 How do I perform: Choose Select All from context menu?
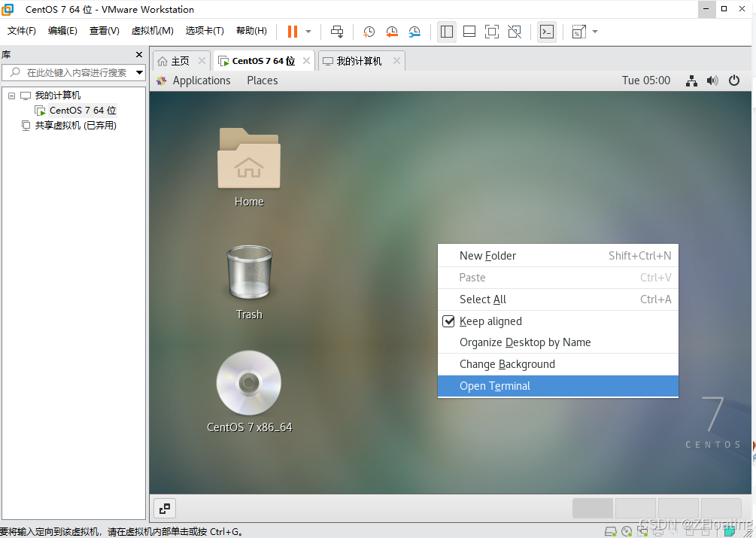click(x=558, y=299)
